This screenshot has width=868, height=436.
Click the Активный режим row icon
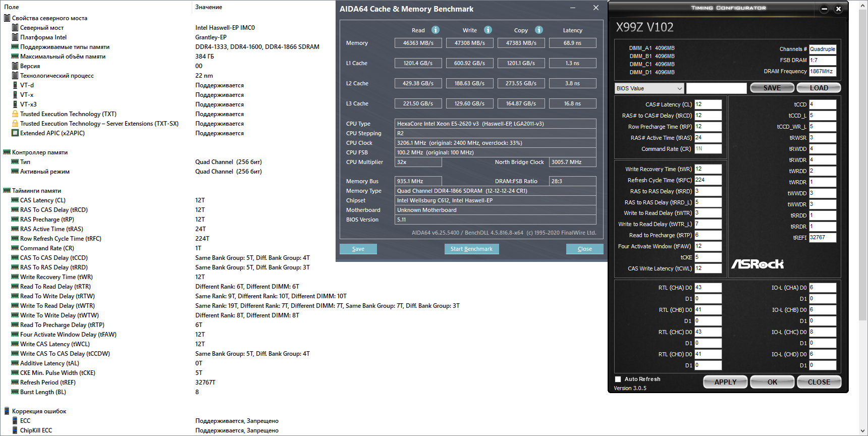[15, 172]
